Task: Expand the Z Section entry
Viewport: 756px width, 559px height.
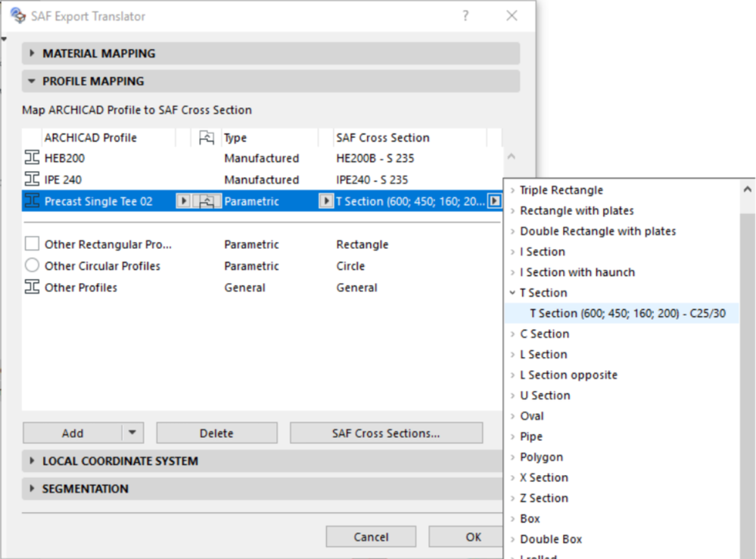Action: [x=512, y=498]
